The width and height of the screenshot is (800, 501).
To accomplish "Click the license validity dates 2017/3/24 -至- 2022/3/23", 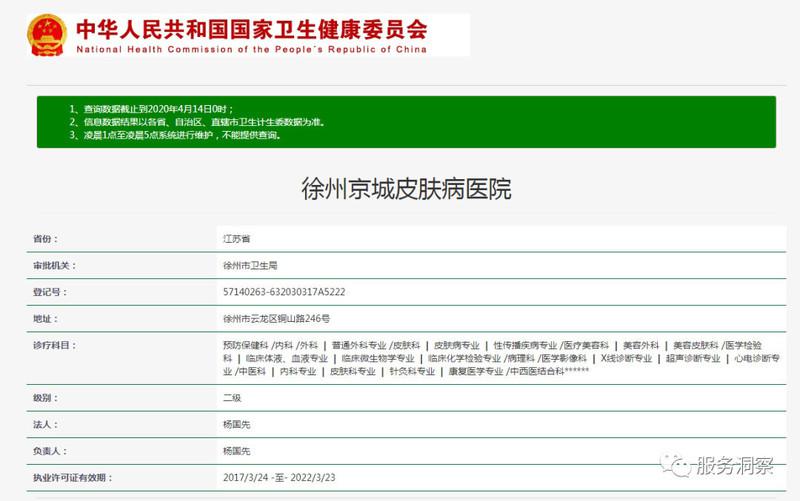I will point(280,477).
